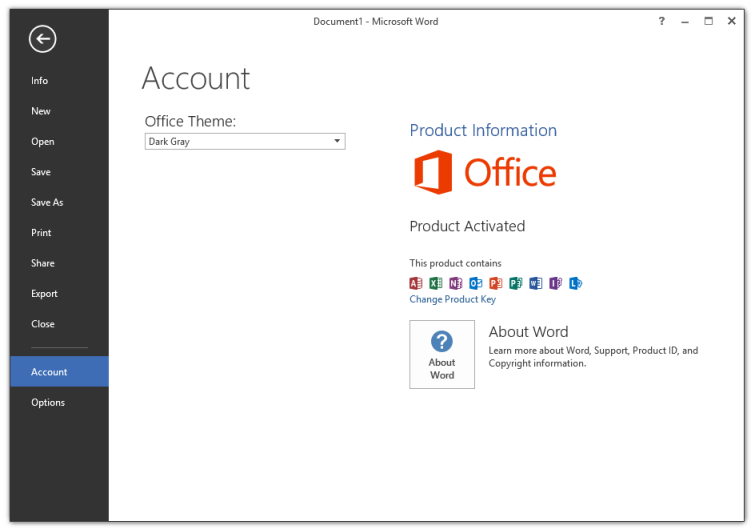Screen dimensions: 755x529
Task: Click the Lync app icon
Action: click(575, 284)
